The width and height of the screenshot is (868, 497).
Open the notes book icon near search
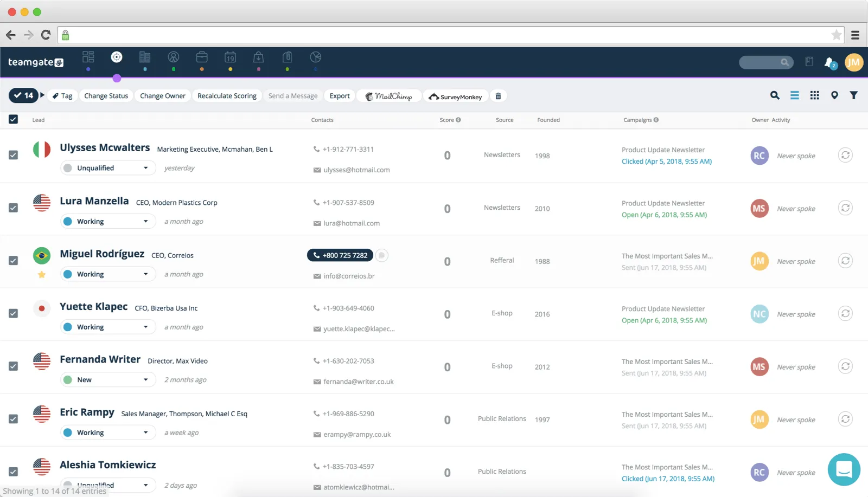coord(809,62)
